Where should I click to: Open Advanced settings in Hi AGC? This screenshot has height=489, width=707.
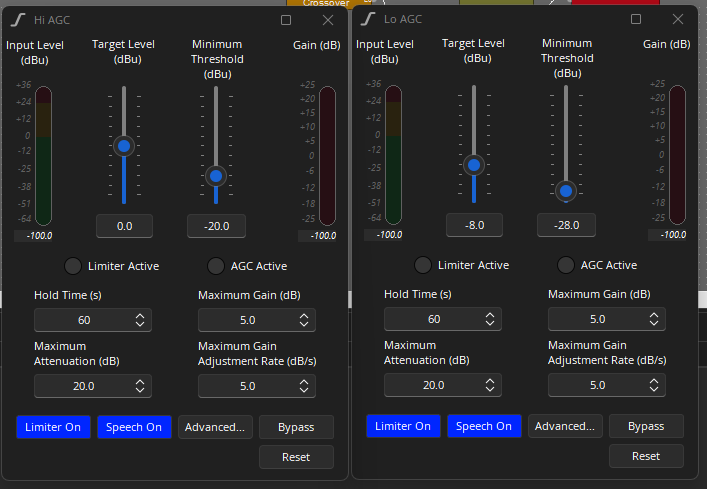point(215,427)
